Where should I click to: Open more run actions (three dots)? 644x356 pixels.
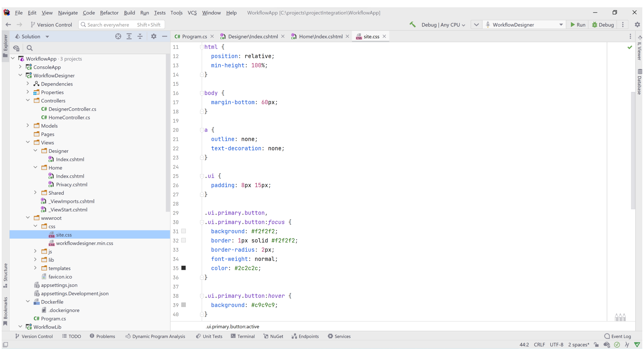(x=623, y=24)
